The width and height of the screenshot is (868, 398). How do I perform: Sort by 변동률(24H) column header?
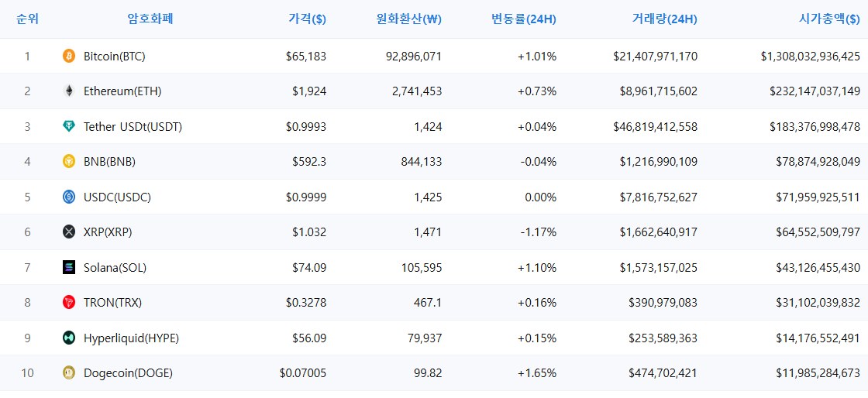click(x=524, y=19)
